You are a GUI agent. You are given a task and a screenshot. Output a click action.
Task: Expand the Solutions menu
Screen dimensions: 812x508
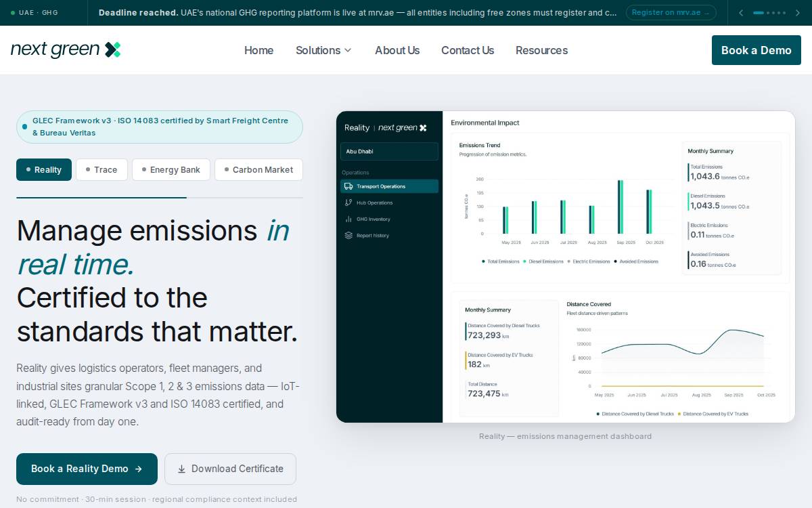(x=323, y=50)
